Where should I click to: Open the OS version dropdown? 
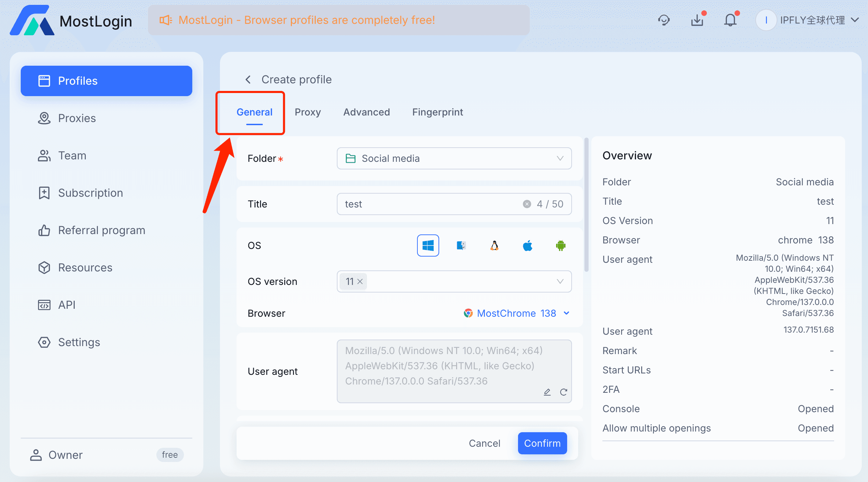click(560, 281)
